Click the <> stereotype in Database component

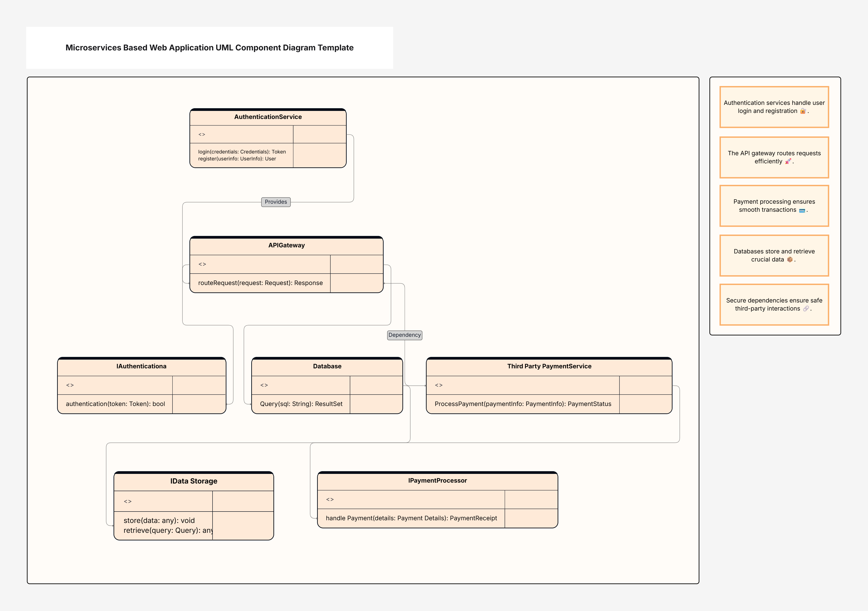pos(264,386)
